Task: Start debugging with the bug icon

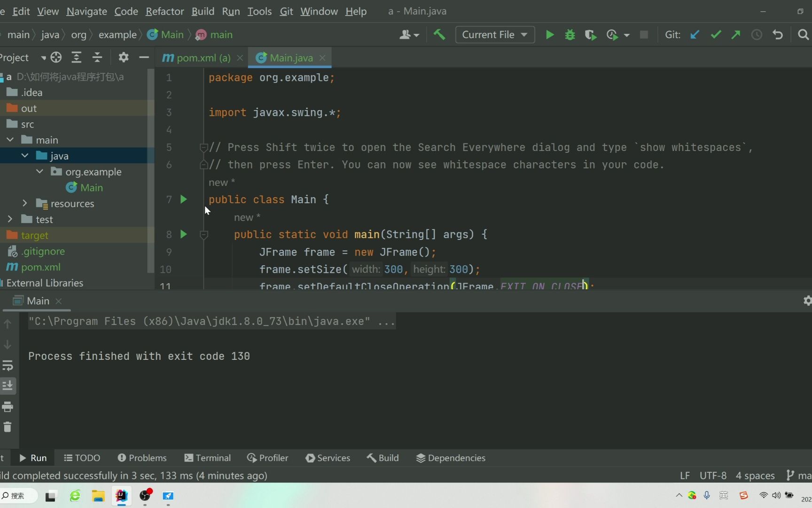Action: point(570,35)
